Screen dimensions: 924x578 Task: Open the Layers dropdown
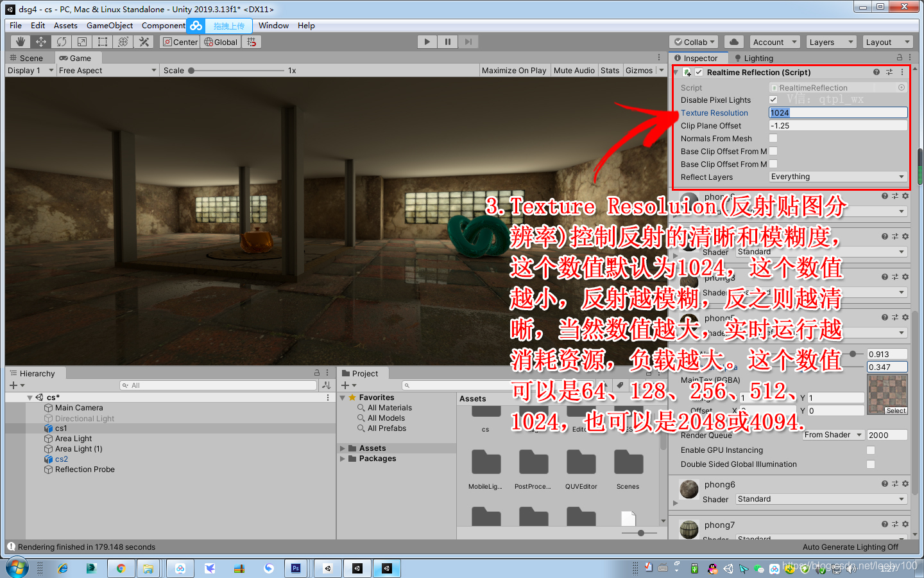click(x=832, y=42)
